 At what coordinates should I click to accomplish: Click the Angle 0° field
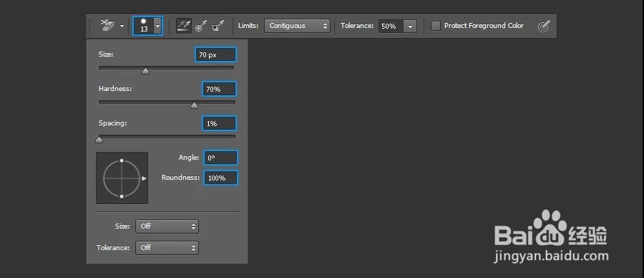pos(220,158)
